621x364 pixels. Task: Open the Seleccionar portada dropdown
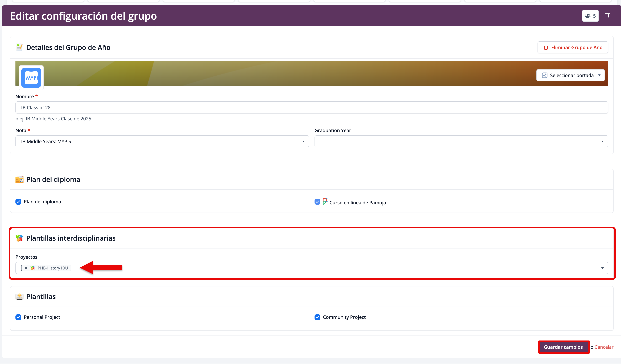(570, 75)
